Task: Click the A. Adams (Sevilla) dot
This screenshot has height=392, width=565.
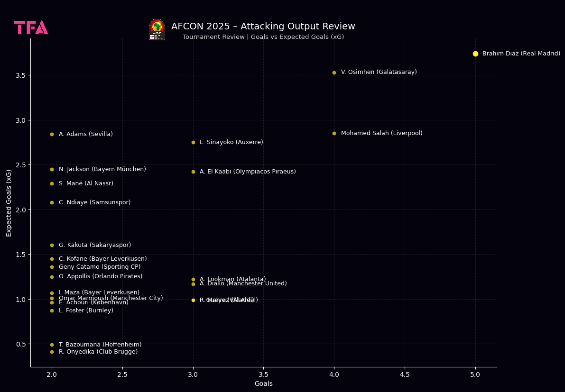Action: point(52,134)
